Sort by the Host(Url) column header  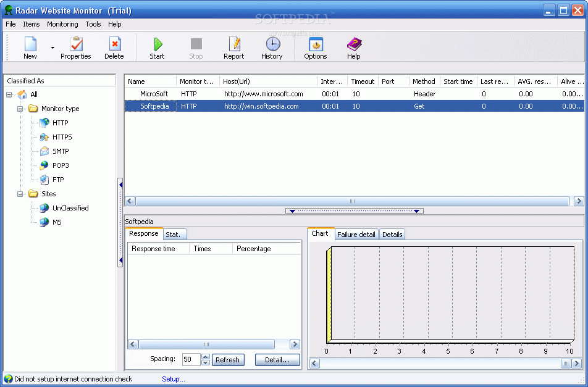(x=268, y=81)
